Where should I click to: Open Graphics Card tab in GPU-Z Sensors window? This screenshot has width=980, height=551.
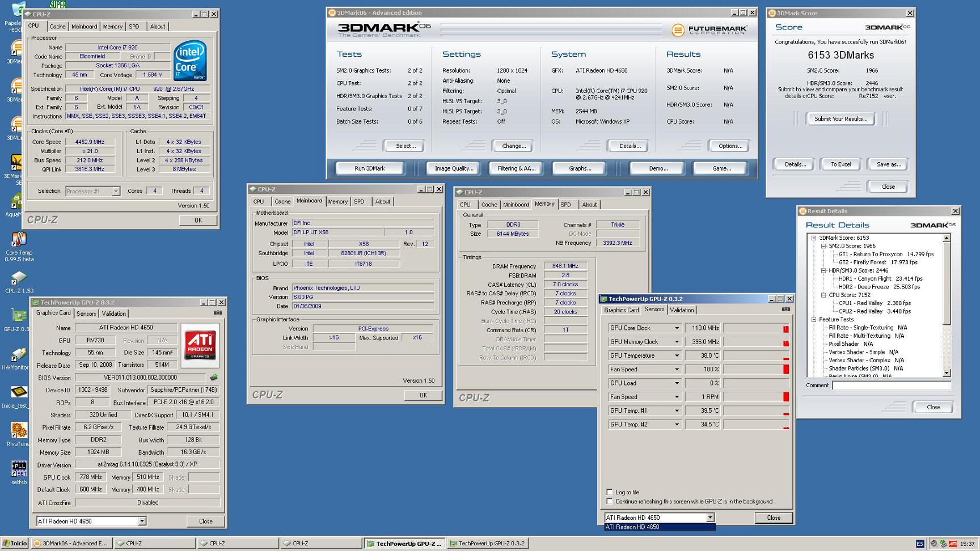[x=622, y=310]
